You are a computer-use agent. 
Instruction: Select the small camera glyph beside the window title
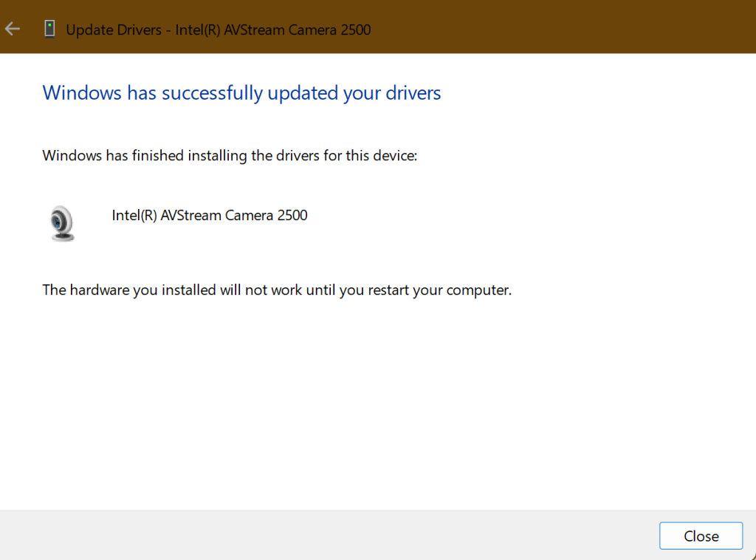click(x=49, y=29)
